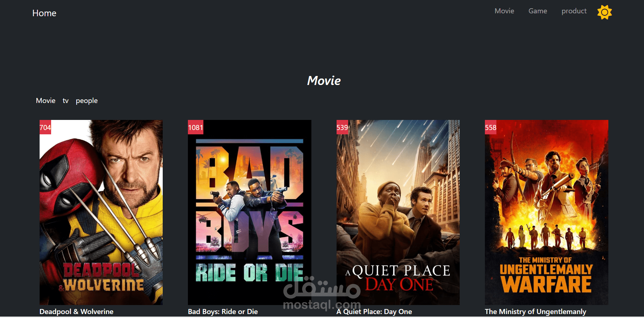Viewport: 644px width, 318px height.
Task: Open the Ministry of Ungentlemanly Warfare poster
Action: coord(546,212)
